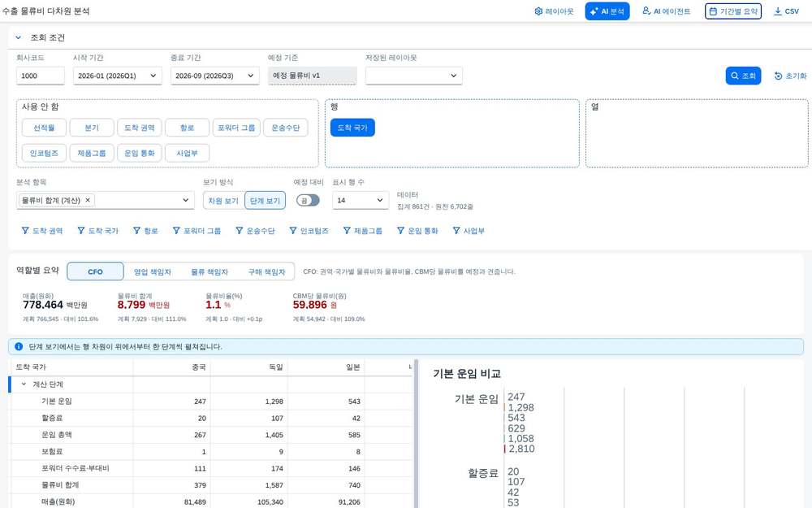This screenshot has height=508, width=812.
Task: Select 단계 보기 view mode
Action: point(265,201)
